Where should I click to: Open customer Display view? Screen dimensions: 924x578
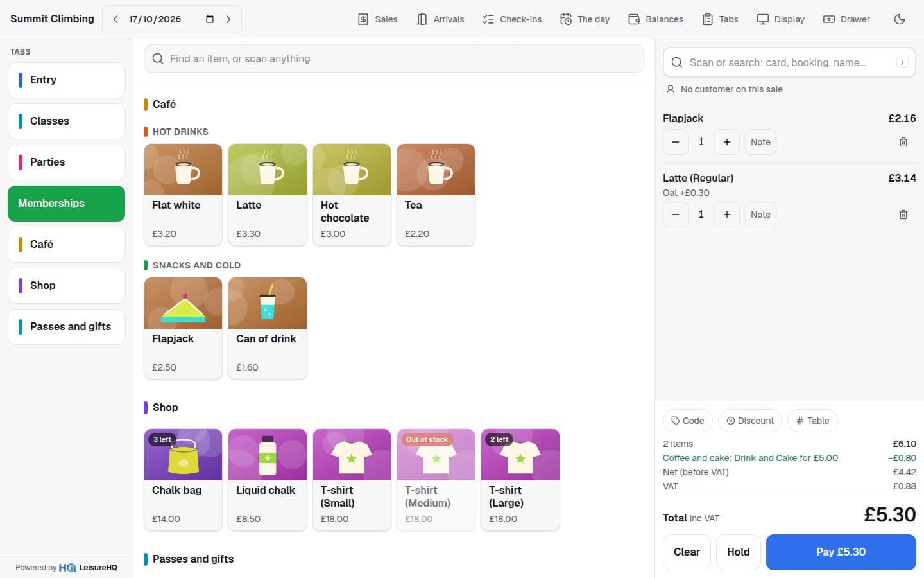(x=780, y=19)
